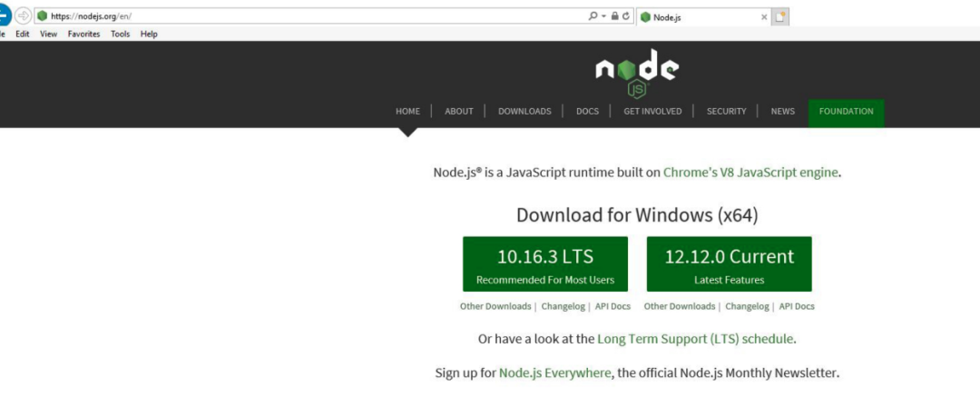Go to HOME in site navigation
The width and height of the screenshot is (980, 407).
pos(407,112)
